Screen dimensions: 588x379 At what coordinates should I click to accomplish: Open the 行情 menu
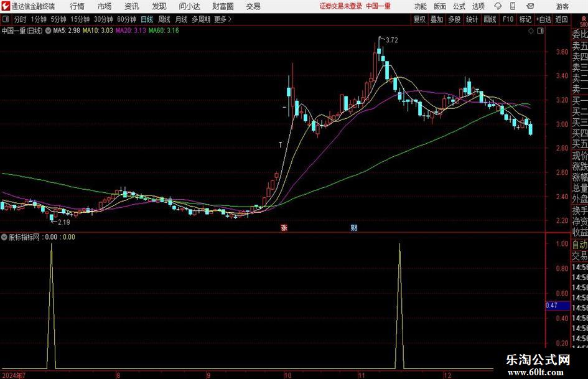(77, 6)
